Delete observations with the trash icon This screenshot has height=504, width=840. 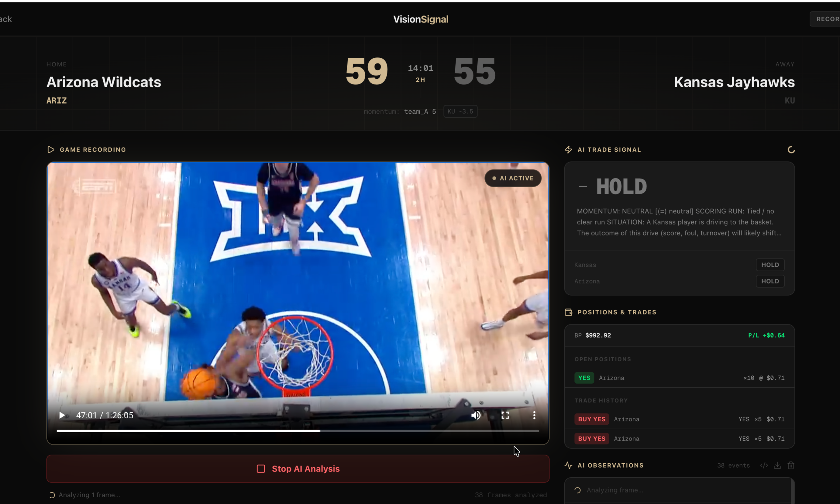tap(791, 465)
